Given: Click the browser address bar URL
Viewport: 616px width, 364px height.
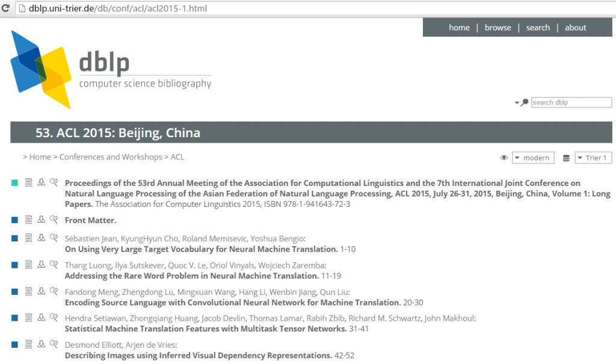Looking at the screenshot, I should (118, 8).
